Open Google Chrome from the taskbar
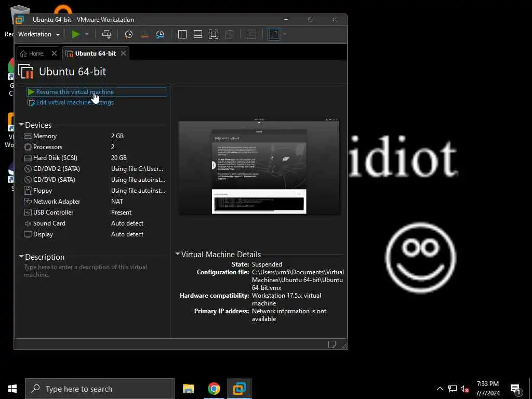Image resolution: width=532 pixels, height=399 pixels. tap(214, 389)
